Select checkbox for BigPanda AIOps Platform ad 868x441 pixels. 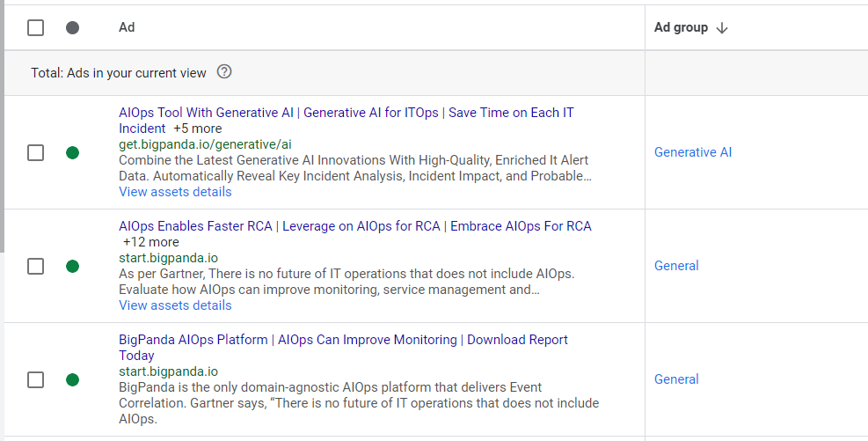click(x=35, y=379)
